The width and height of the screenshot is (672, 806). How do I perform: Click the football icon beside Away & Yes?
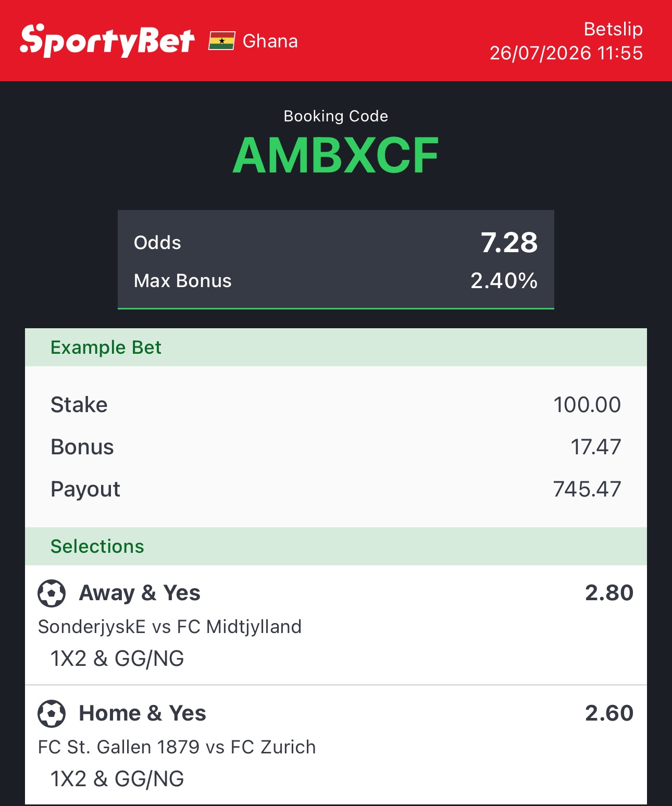(52, 593)
